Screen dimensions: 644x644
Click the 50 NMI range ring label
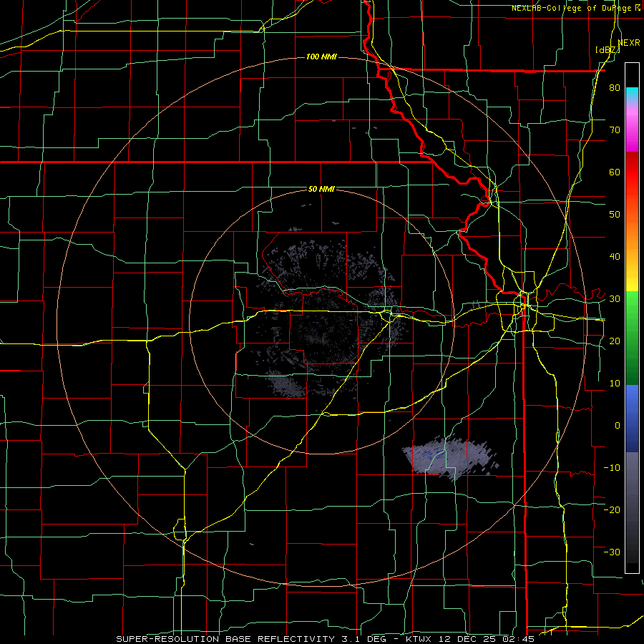(321, 190)
